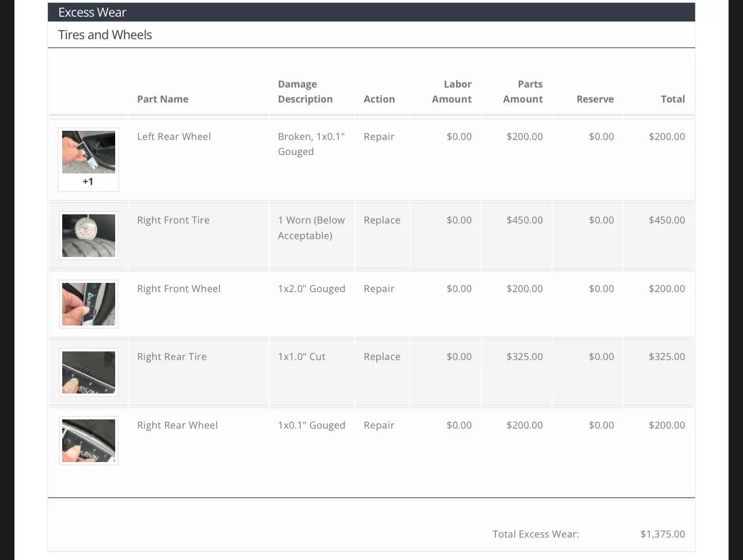
Task: Select the Right Front Tire part name
Action: (x=173, y=220)
